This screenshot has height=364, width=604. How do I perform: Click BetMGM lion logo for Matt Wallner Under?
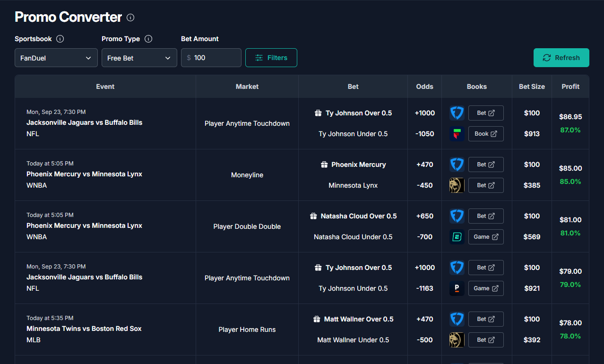click(457, 340)
